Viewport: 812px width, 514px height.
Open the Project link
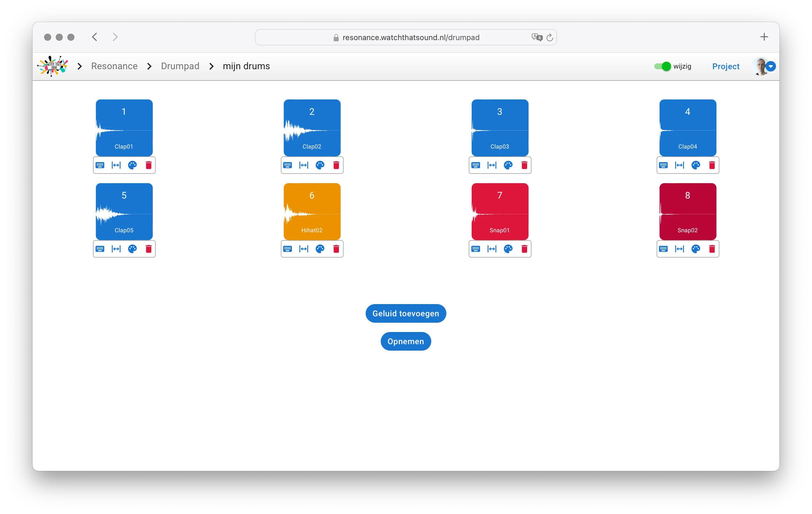click(x=725, y=67)
